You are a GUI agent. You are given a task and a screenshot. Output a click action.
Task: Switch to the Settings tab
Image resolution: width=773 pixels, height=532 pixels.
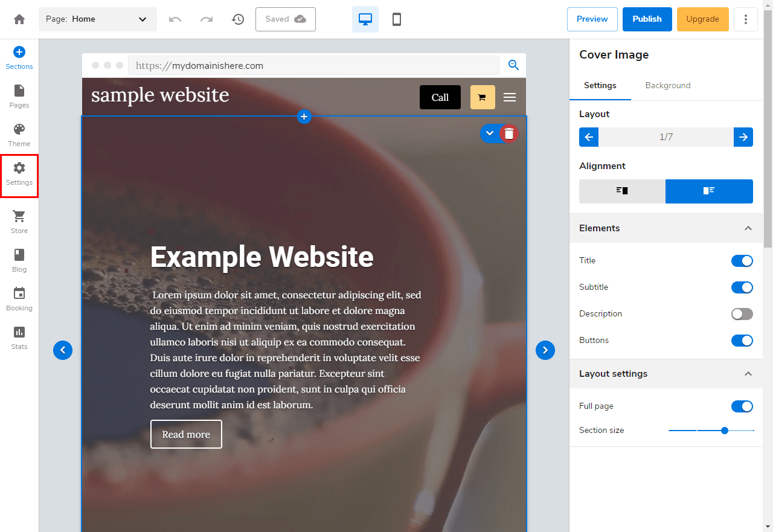(600, 86)
